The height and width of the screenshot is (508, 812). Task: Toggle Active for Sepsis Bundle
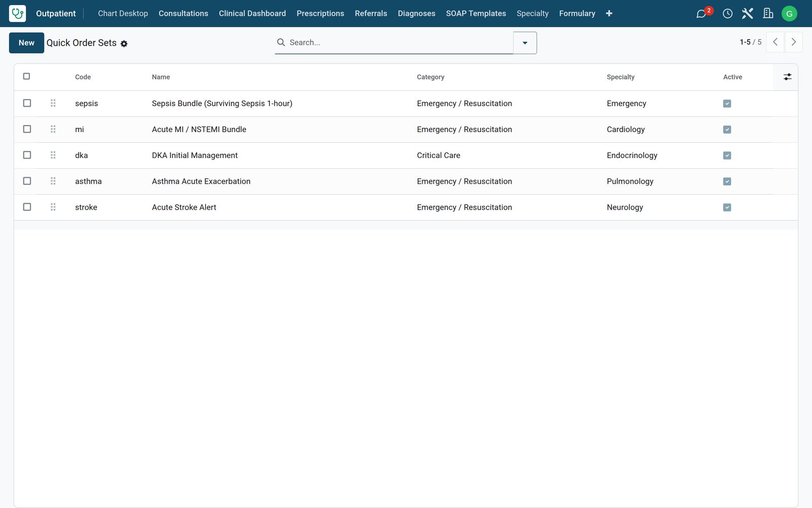pos(727,104)
